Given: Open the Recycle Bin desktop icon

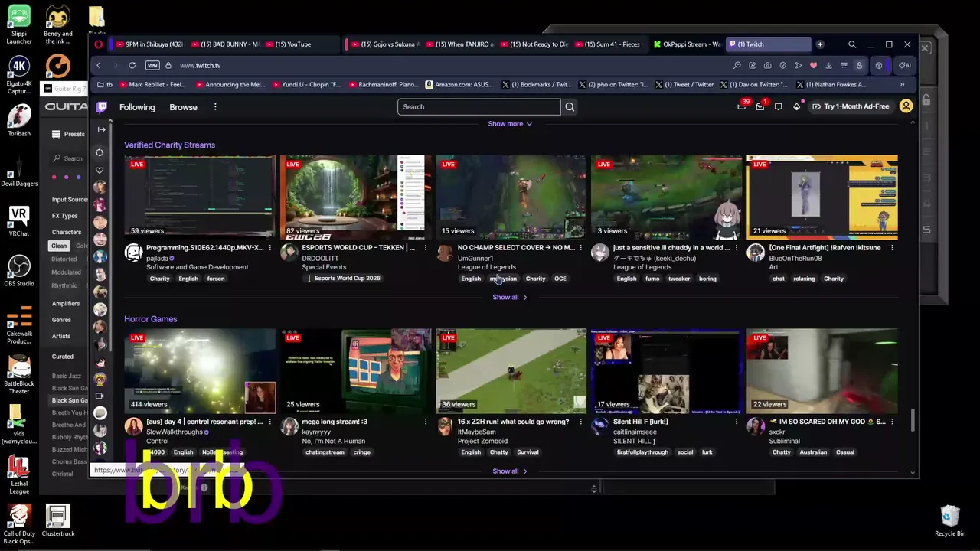Looking at the screenshot, I should (x=949, y=521).
